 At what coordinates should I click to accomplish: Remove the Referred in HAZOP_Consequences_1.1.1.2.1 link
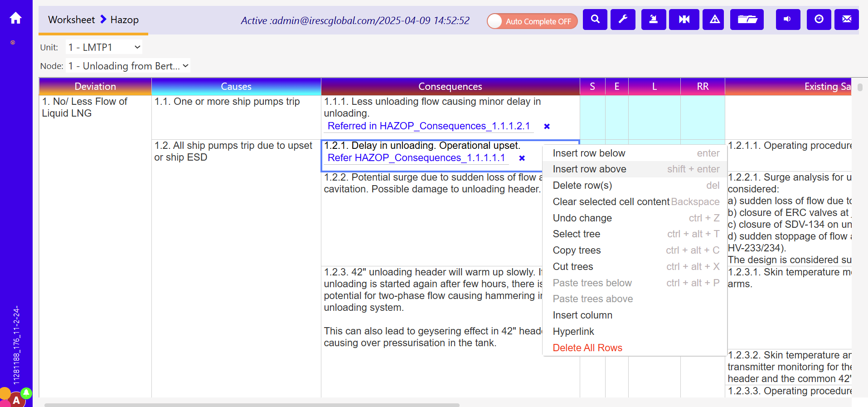pyautogui.click(x=547, y=127)
